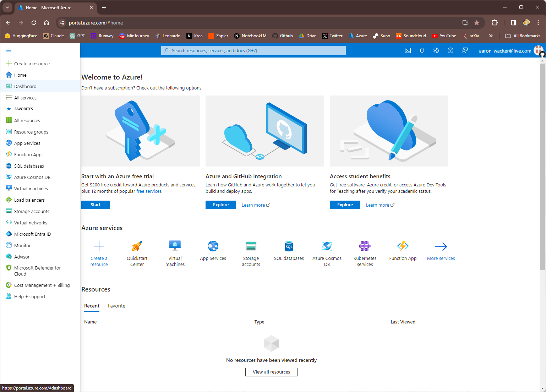Viewport: 546px width, 392px height.
Task: Click View all resources button
Action: click(x=271, y=372)
